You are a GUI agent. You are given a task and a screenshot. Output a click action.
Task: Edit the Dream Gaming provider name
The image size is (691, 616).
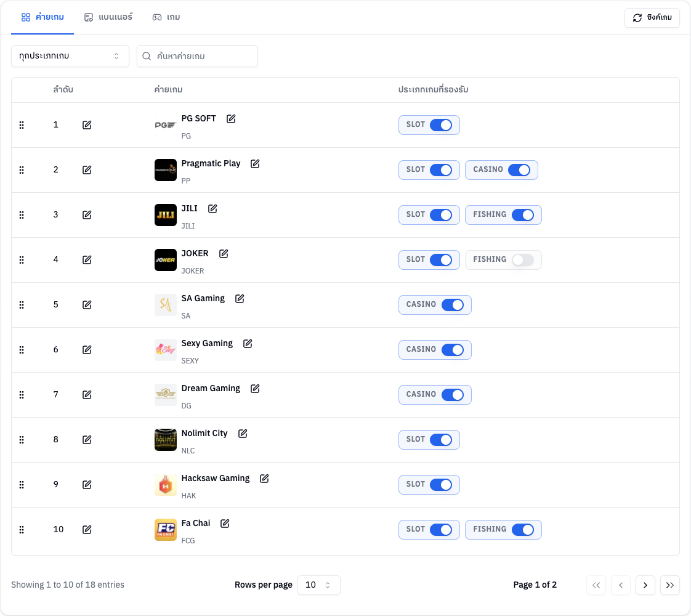point(255,389)
